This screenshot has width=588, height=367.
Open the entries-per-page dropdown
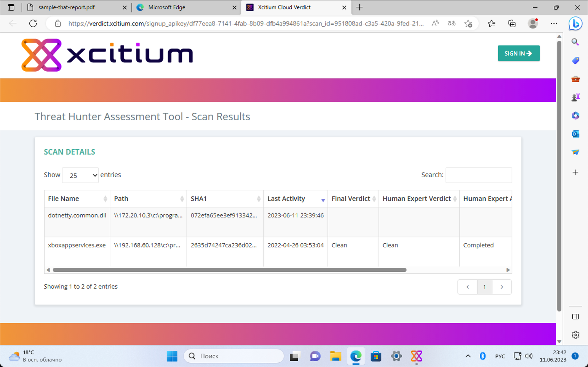point(80,175)
